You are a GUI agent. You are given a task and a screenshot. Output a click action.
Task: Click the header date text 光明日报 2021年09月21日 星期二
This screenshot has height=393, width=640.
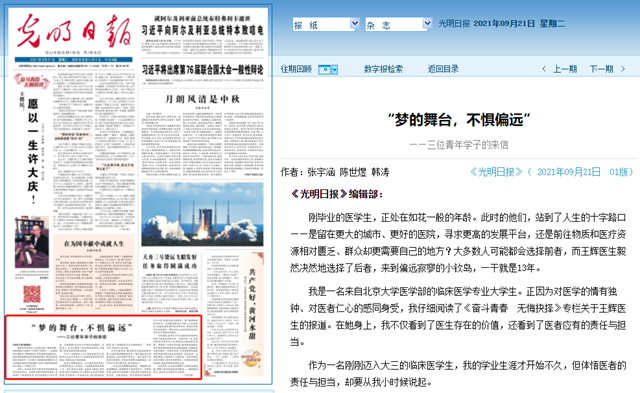502,24
